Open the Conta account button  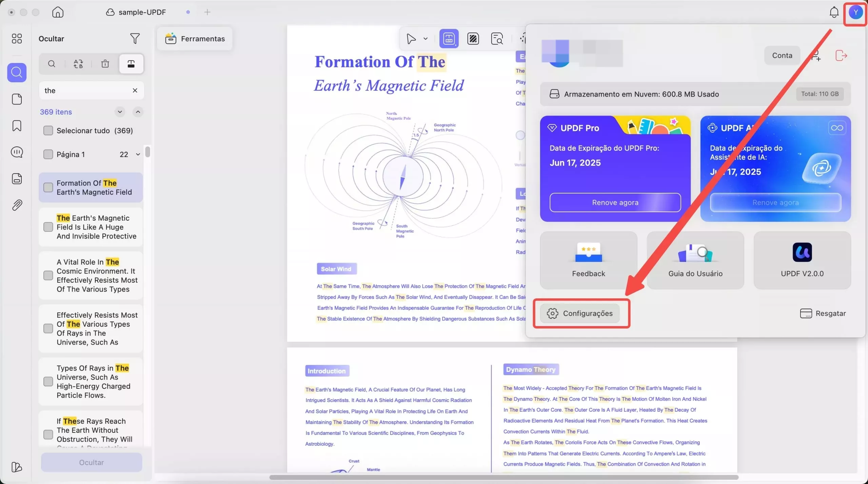pos(782,55)
